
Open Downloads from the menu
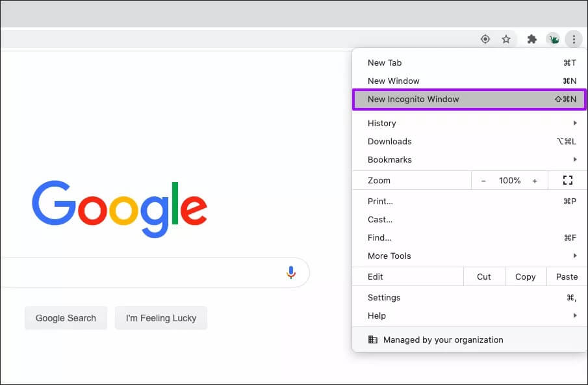pos(470,142)
